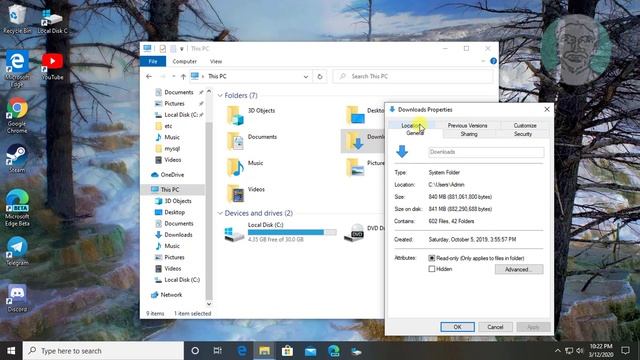Click the Back arrow in File Explorer
Image resolution: width=640 pixels, height=360 pixels.
point(149,76)
